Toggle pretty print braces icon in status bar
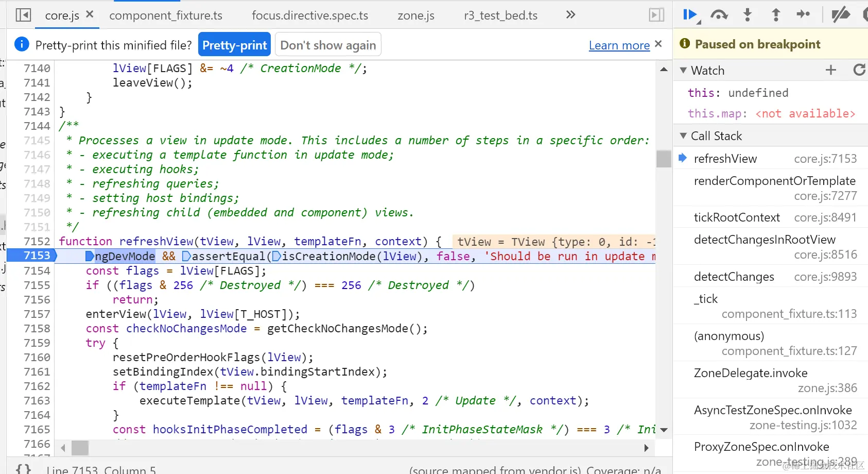Viewport: 868px width, 474px height. click(23, 469)
